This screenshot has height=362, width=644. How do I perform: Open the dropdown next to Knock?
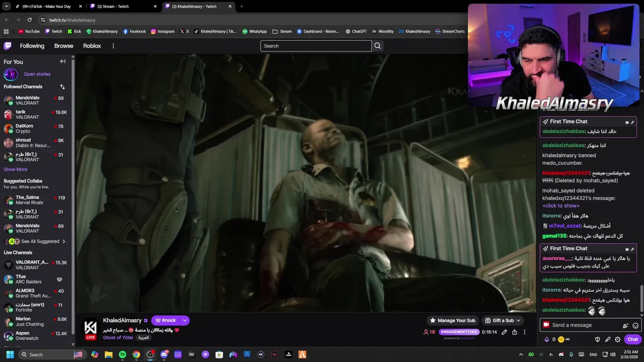point(185,320)
